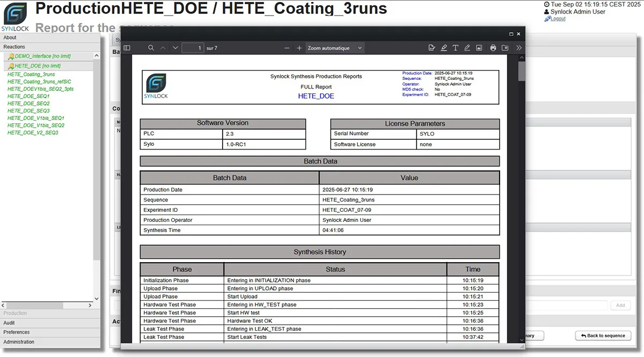Open the HETE_DOE_SEQ2 sequence
Image resolution: width=644 pixels, height=357 pixels.
[28, 103]
